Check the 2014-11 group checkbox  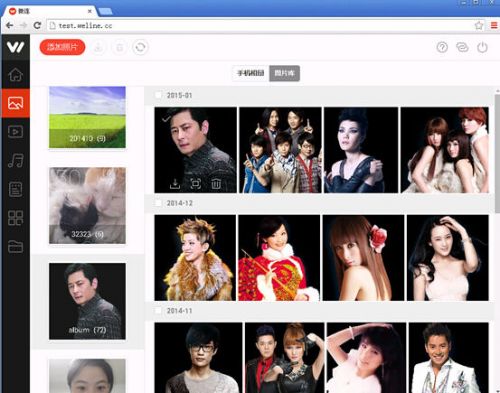pos(158,311)
